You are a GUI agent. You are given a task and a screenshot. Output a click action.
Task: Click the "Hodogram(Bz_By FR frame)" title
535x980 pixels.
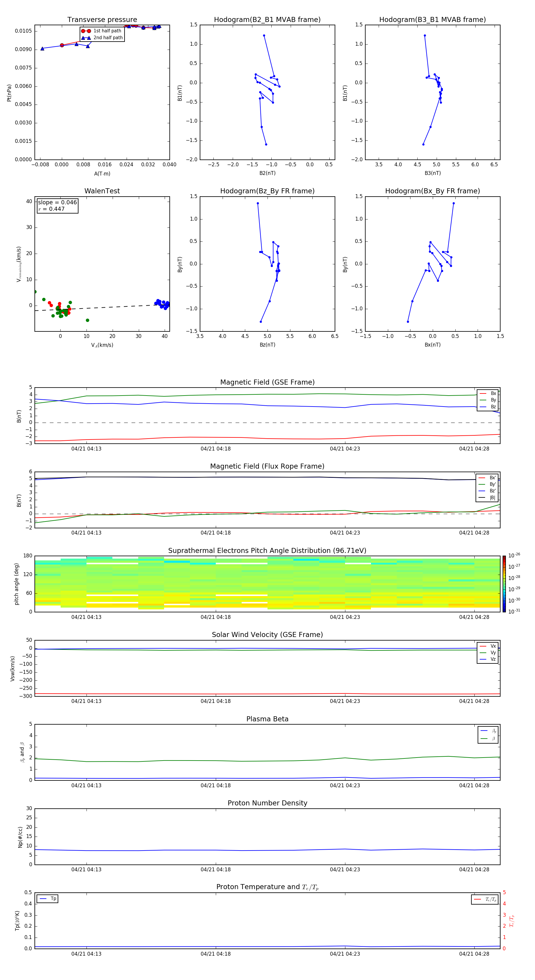(x=267, y=191)
